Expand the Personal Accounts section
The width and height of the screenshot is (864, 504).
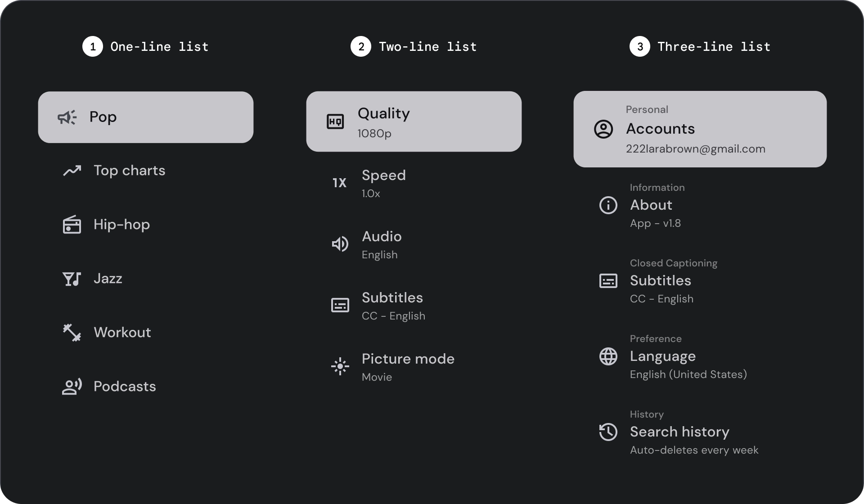coord(700,129)
